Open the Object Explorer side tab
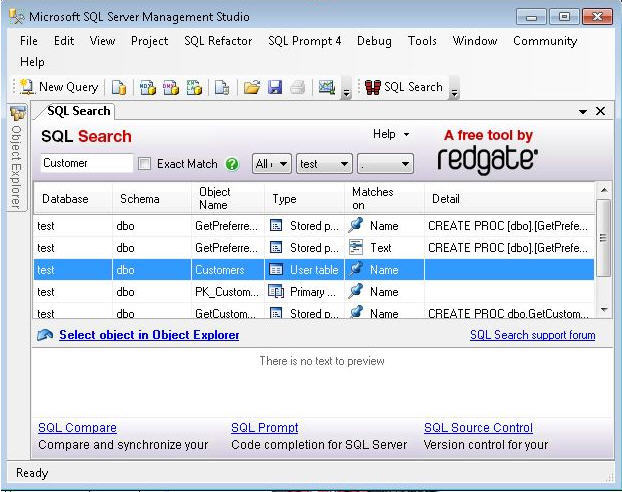622x492 pixels. [x=17, y=158]
